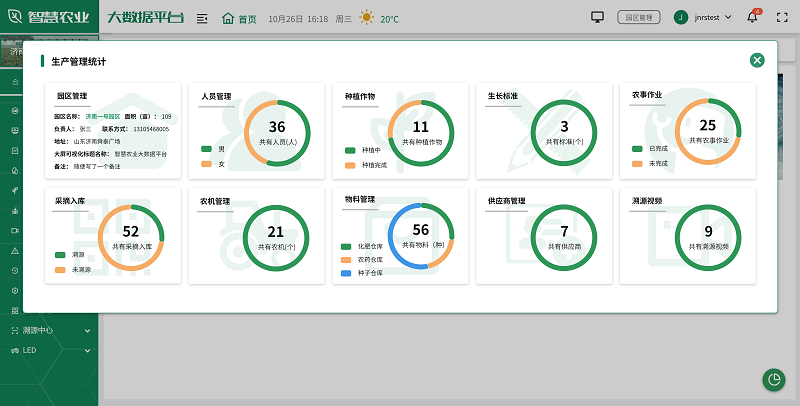Expand the 溯源中心 sidebar menu
The image size is (800, 406).
tap(48, 330)
